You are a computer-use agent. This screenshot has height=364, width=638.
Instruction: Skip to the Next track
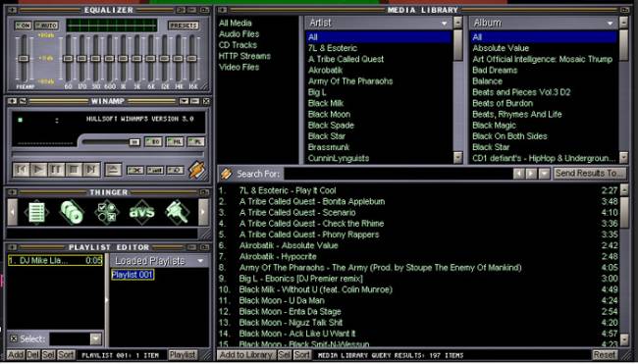click(x=91, y=169)
